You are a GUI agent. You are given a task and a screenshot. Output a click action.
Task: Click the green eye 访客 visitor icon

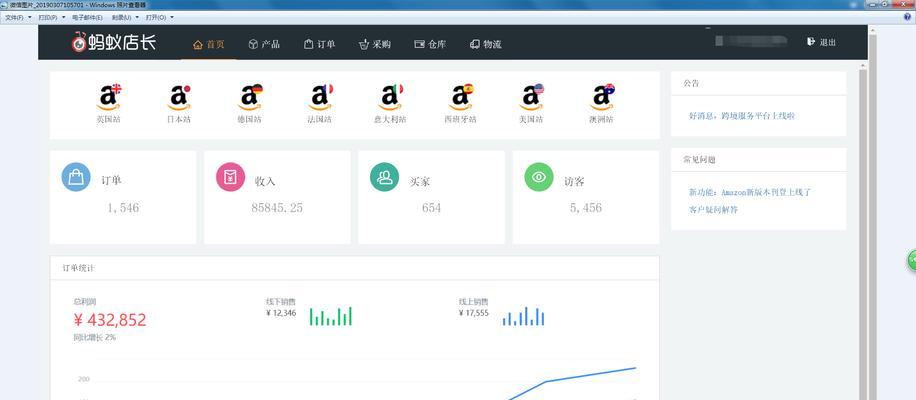coord(539,177)
